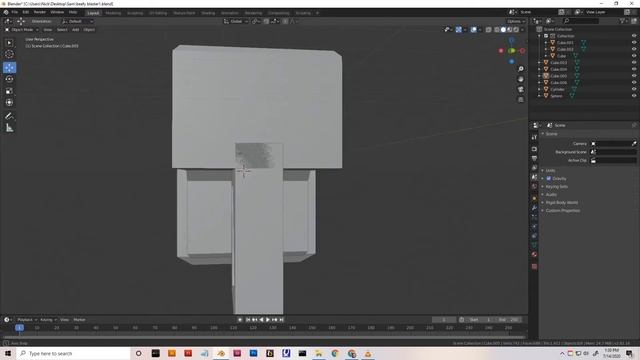The image size is (640, 360).
Task: Hide Sphere with its eye icon
Action: 634,96
